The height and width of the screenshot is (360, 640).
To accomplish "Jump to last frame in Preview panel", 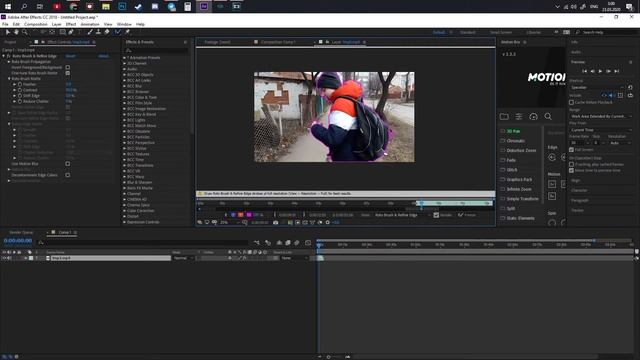I will coord(616,71).
